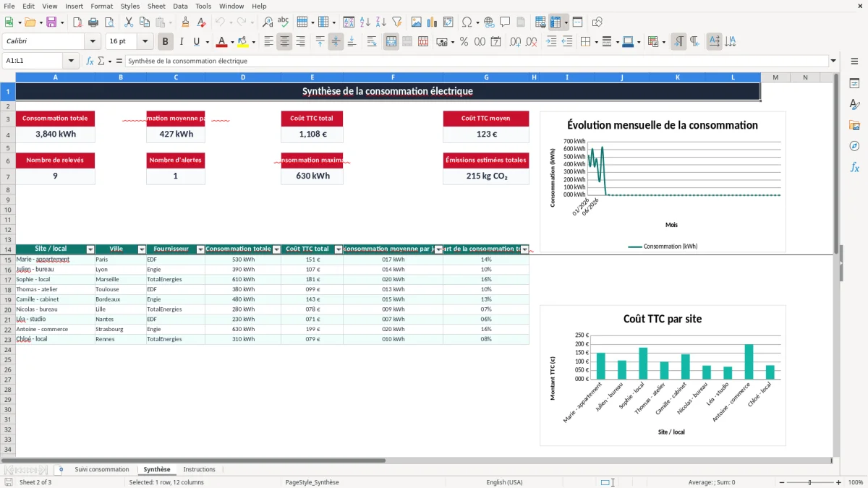Select row header 14

(8, 249)
